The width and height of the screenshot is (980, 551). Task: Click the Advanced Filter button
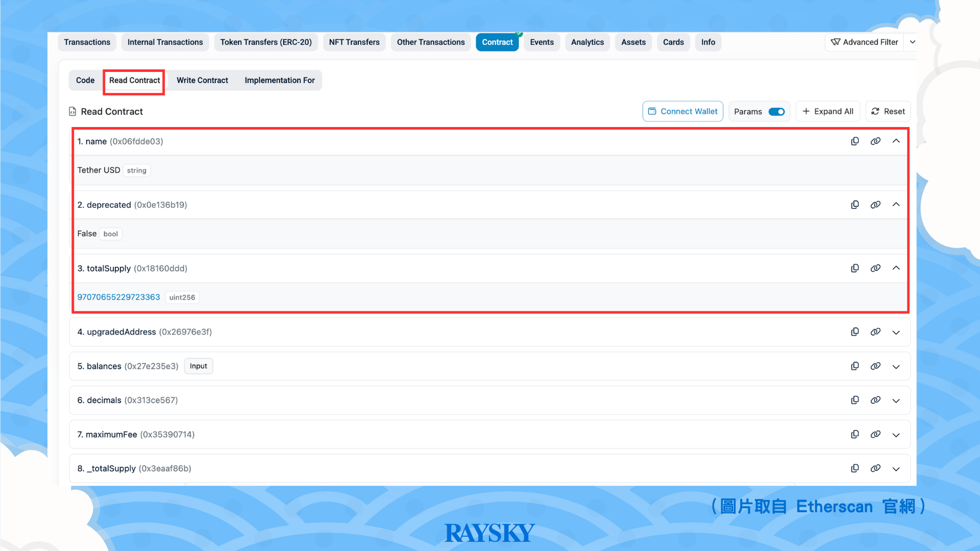click(864, 42)
